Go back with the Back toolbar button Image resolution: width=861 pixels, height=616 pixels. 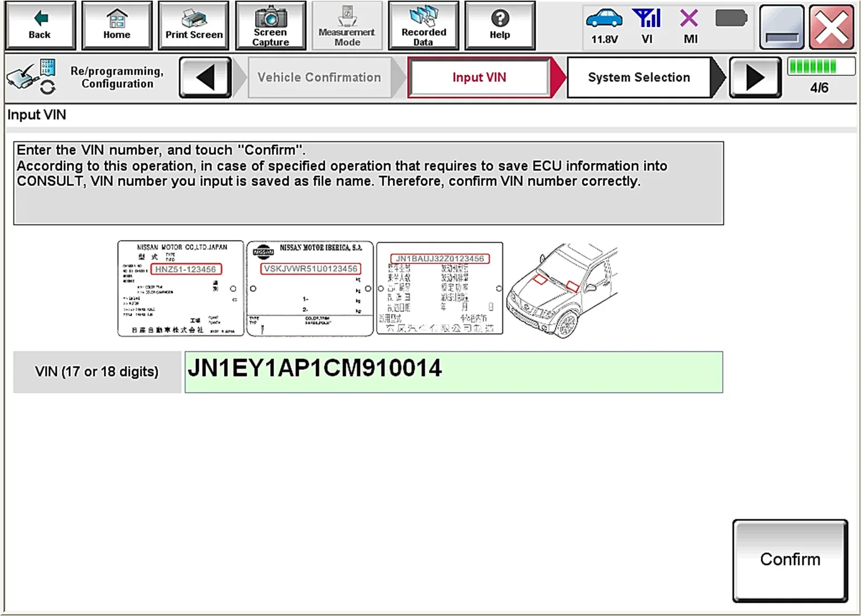pos(40,26)
